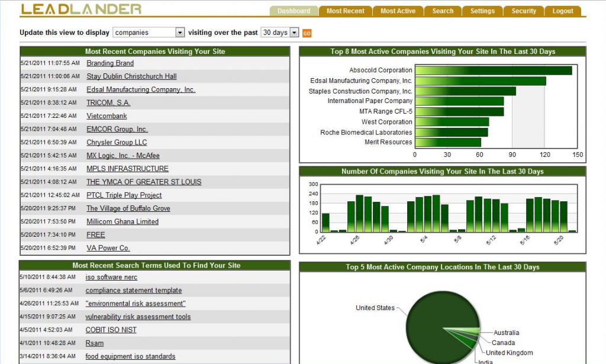Screen dimensions: 606x364
Task: Open The Village of Buffalo Grove link
Action: pos(128,208)
